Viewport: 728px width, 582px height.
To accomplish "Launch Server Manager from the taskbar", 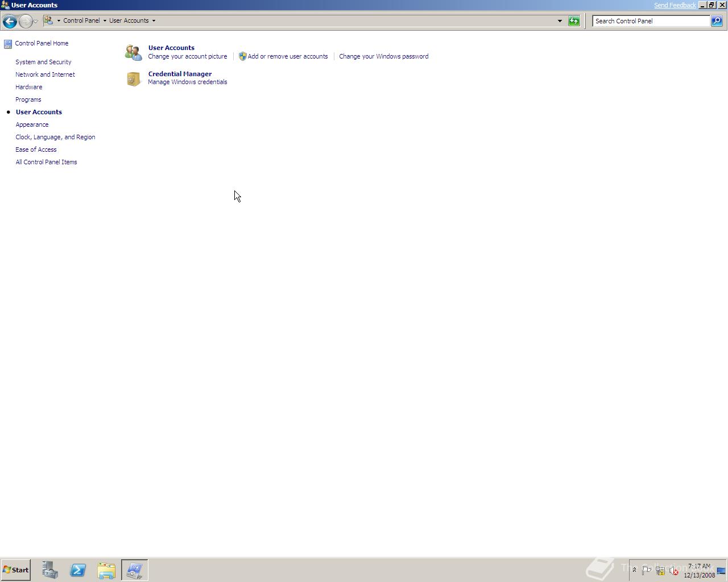I will coord(50,570).
